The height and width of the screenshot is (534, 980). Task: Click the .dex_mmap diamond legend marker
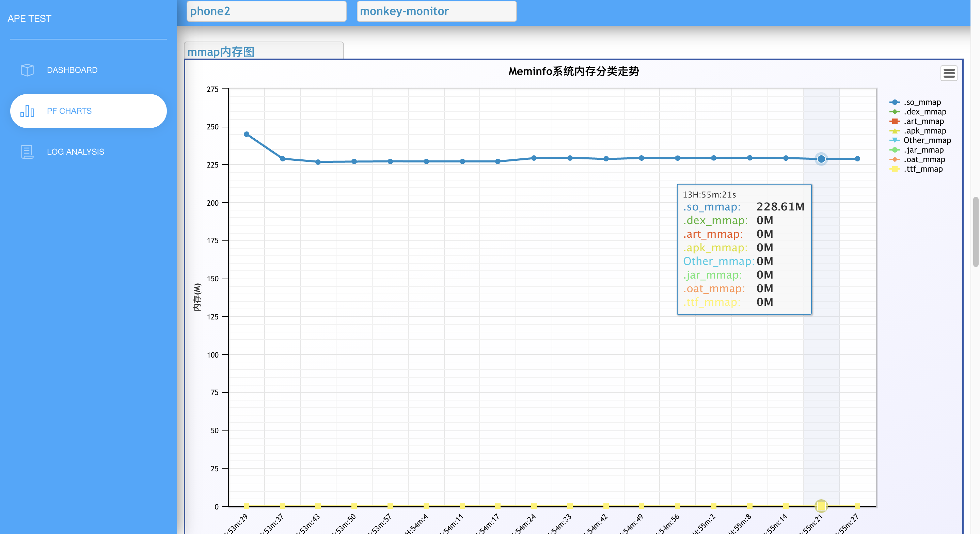click(895, 112)
